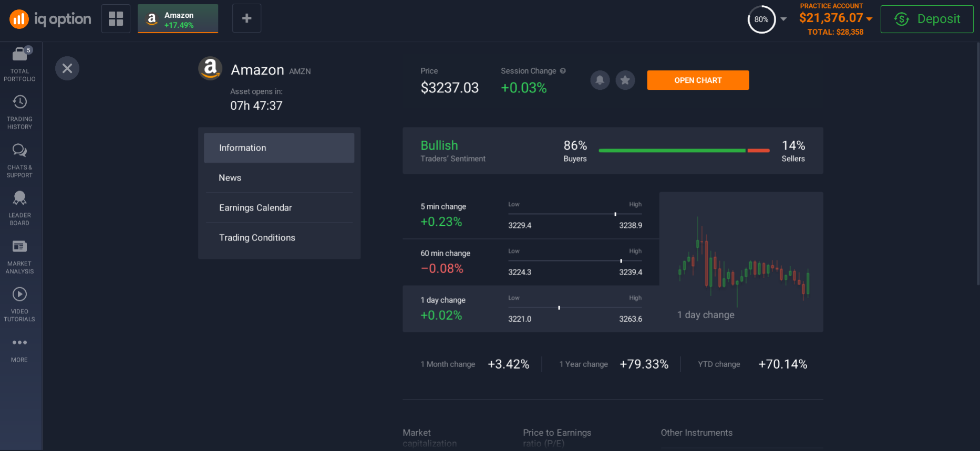Open Leader Board in sidebar
980x451 pixels.
[19, 208]
